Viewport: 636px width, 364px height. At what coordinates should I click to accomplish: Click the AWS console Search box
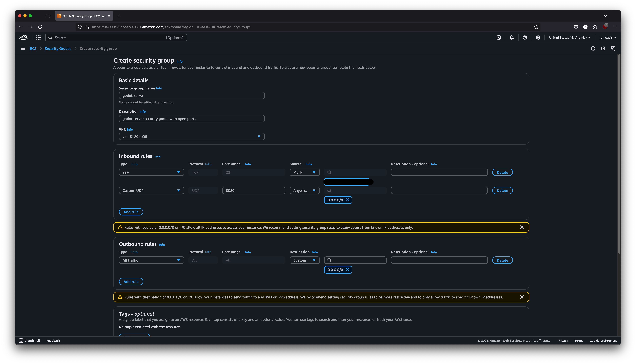(116, 38)
